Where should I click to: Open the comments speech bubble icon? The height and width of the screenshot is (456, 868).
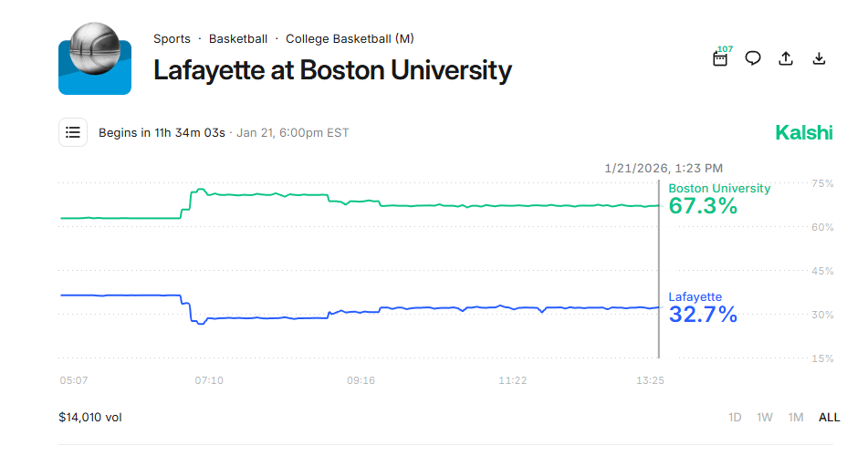click(x=753, y=58)
